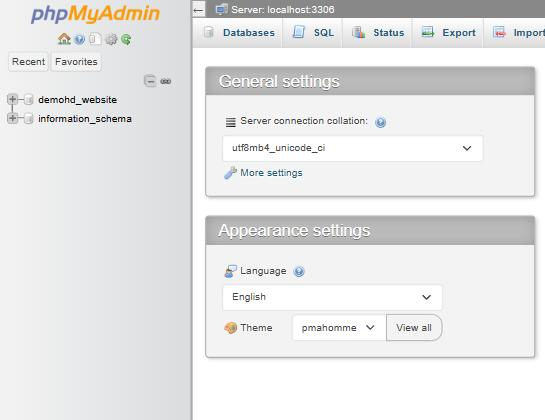
Task: Go to the Export tab
Action: (448, 33)
